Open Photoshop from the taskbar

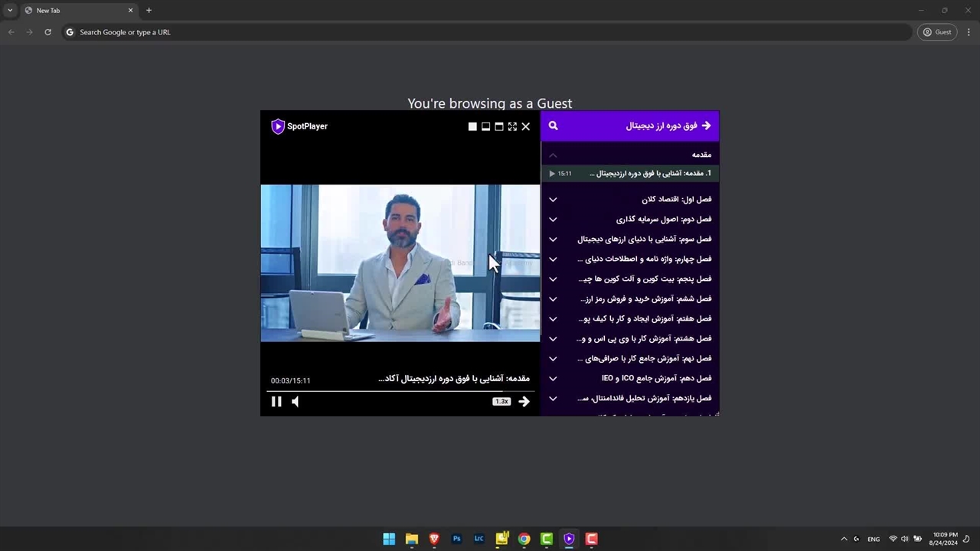457,539
